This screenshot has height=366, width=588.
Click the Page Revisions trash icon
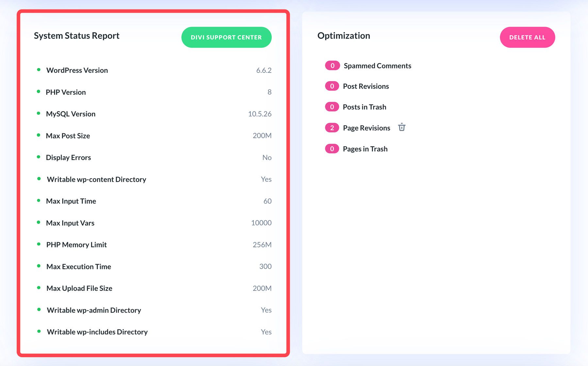coord(402,127)
